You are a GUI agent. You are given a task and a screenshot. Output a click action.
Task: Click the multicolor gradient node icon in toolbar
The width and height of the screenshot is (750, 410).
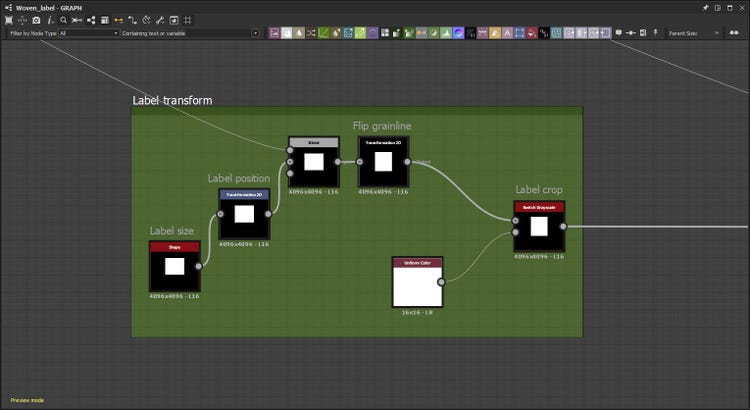coord(457,33)
